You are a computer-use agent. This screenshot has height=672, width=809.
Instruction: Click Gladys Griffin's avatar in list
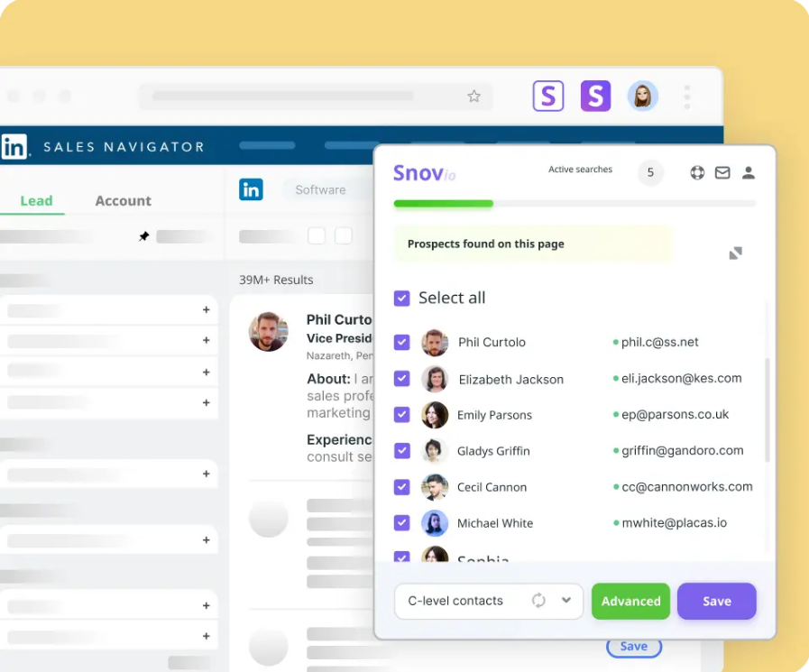[x=435, y=451]
